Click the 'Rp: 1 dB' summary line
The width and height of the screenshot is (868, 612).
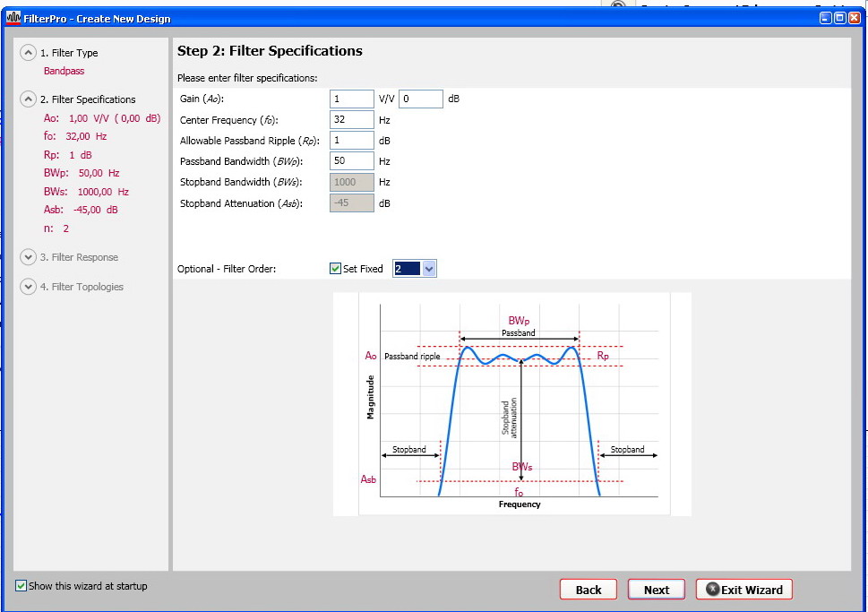point(67,155)
